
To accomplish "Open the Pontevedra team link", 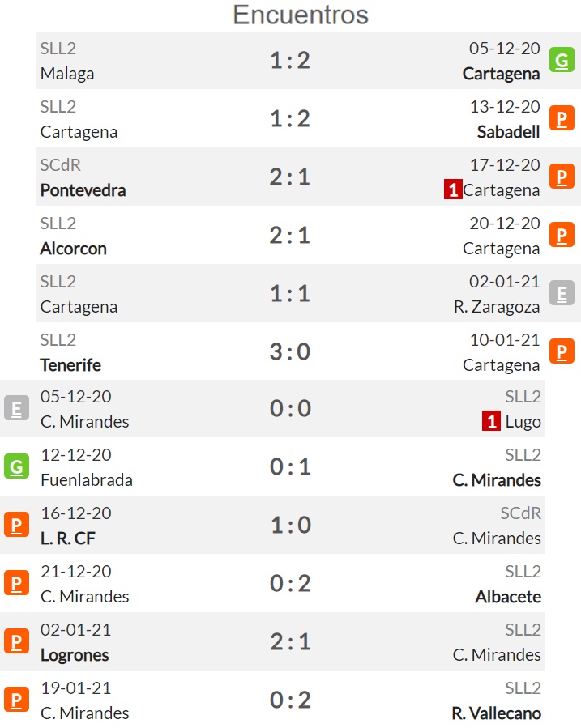I will 83,190.
